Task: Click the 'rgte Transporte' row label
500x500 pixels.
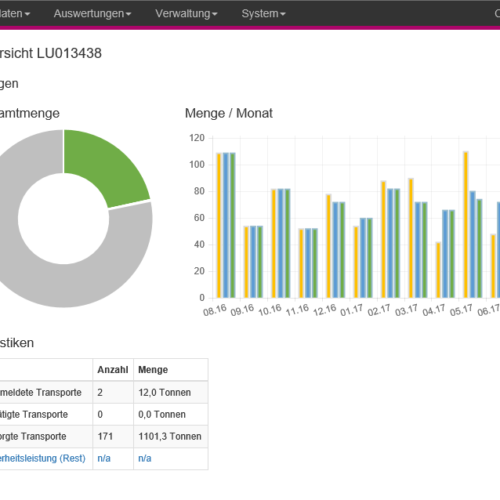Action: pyautogui.click(x=33, y=436)
